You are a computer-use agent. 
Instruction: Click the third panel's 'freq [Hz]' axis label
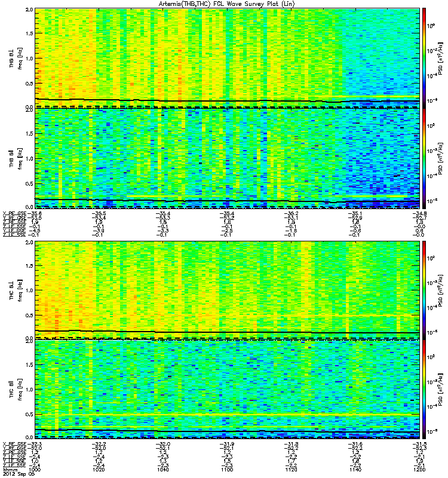(20, 290)
